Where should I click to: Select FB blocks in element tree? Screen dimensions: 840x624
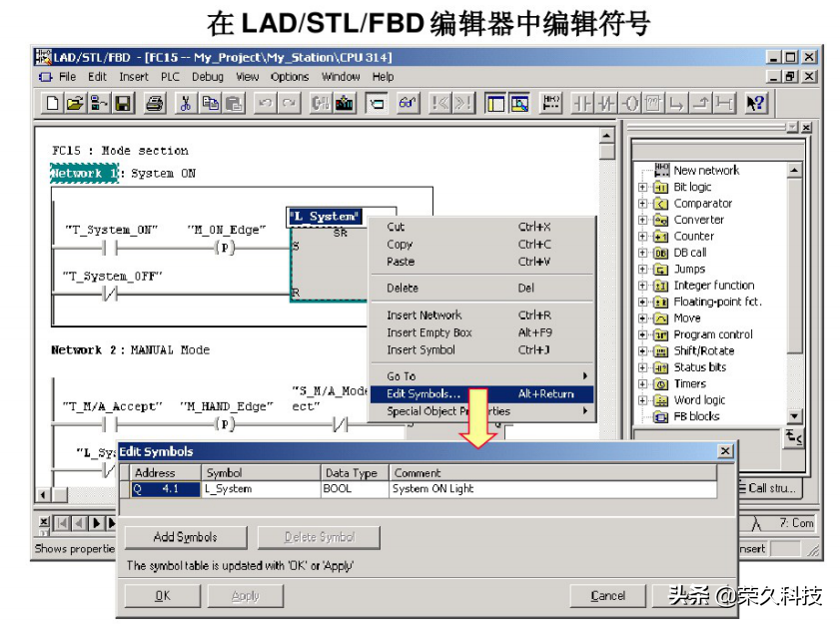coord(696,416)
